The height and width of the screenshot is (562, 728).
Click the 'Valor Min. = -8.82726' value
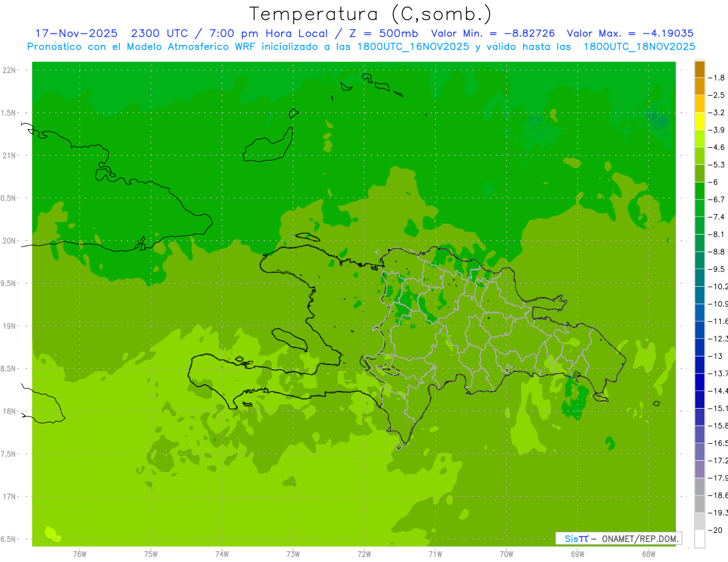[x=493, y=33]
